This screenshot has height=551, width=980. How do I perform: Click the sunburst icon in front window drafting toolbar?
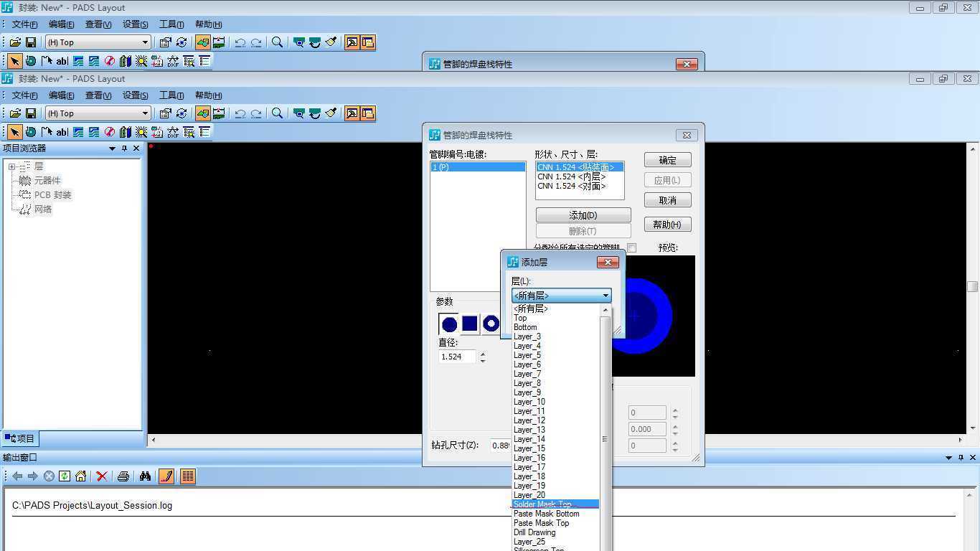click(141, 132)
